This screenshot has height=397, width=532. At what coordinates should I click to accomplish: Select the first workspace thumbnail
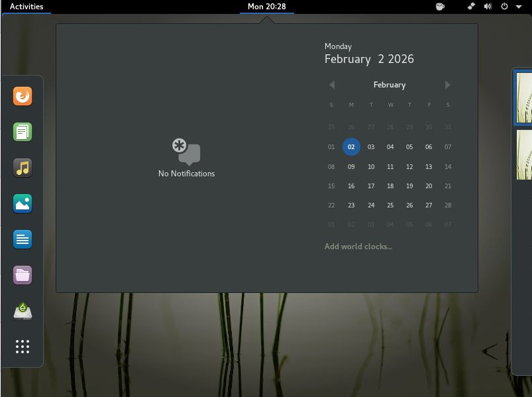[x=524, y=98]
